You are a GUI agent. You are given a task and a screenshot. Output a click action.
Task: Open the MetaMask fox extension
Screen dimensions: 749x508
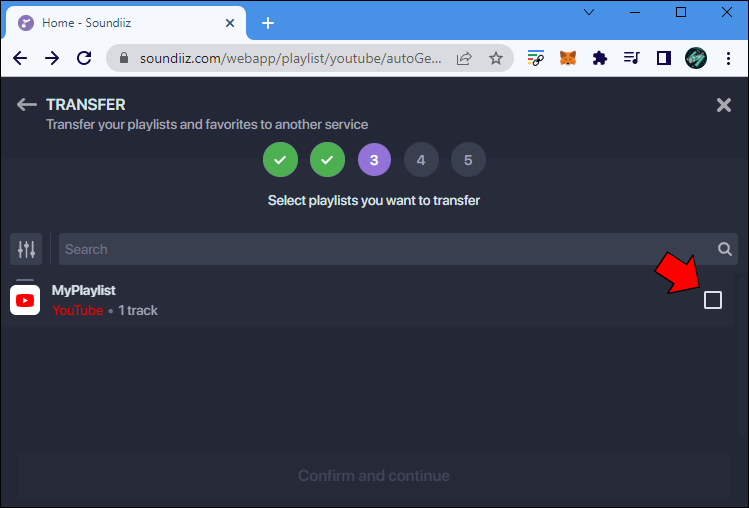click(567, 58)
